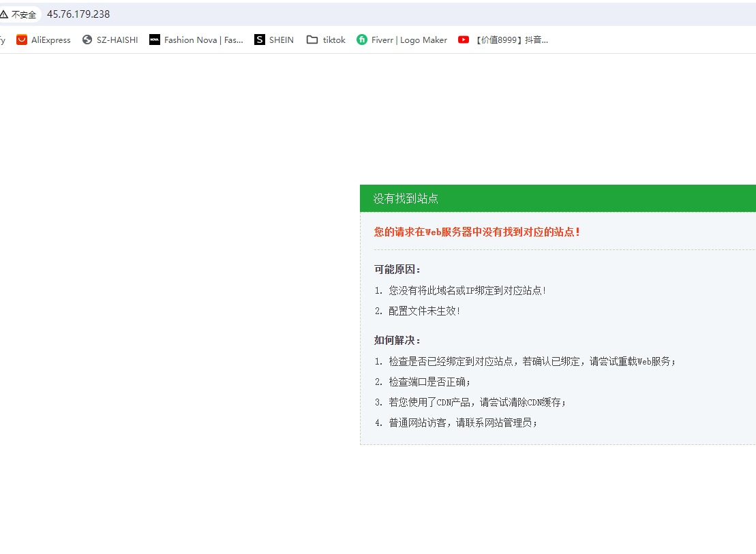756x554 pixels.
Task: Click the 不安全 security label
Action: 24,15
